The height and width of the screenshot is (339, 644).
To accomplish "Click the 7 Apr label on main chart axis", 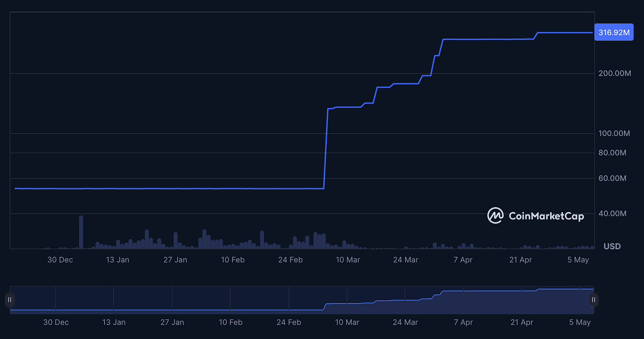I will pyautogui.click(x=463, y=260).
